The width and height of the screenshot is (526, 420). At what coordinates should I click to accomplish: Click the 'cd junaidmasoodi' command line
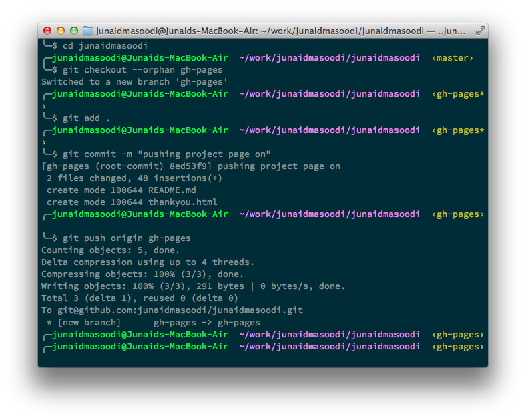point(105,46)
